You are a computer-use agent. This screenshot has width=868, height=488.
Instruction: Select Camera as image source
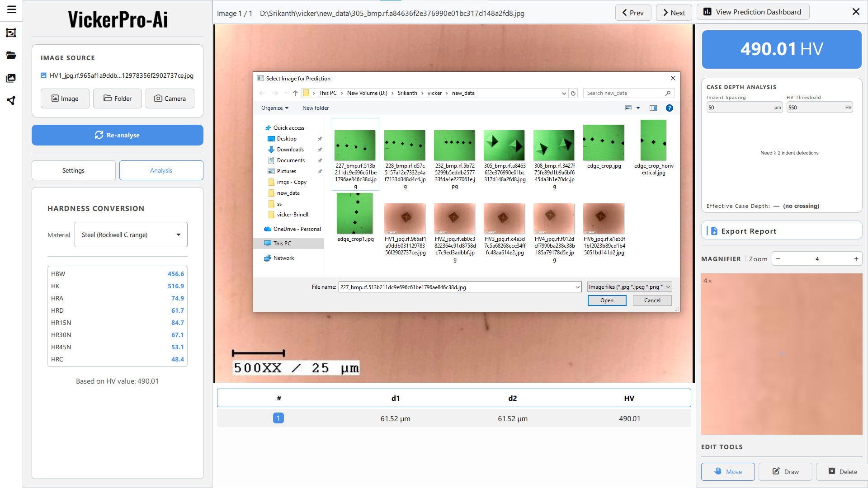[170, 99]
